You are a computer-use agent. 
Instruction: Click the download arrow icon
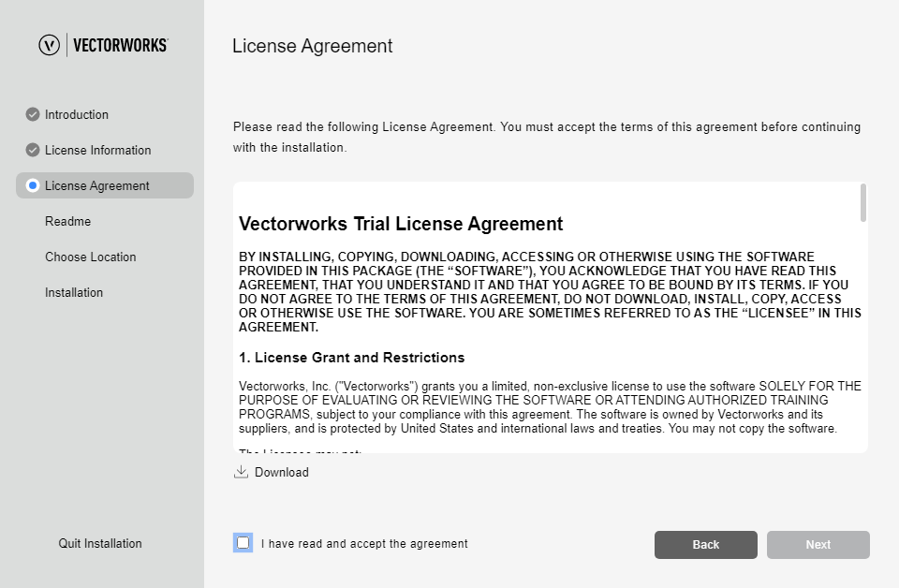241,472
